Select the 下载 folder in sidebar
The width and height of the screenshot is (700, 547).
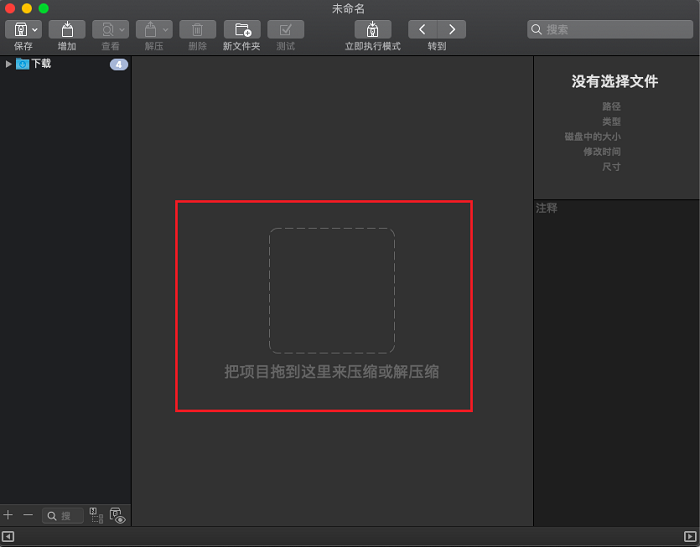40,64
